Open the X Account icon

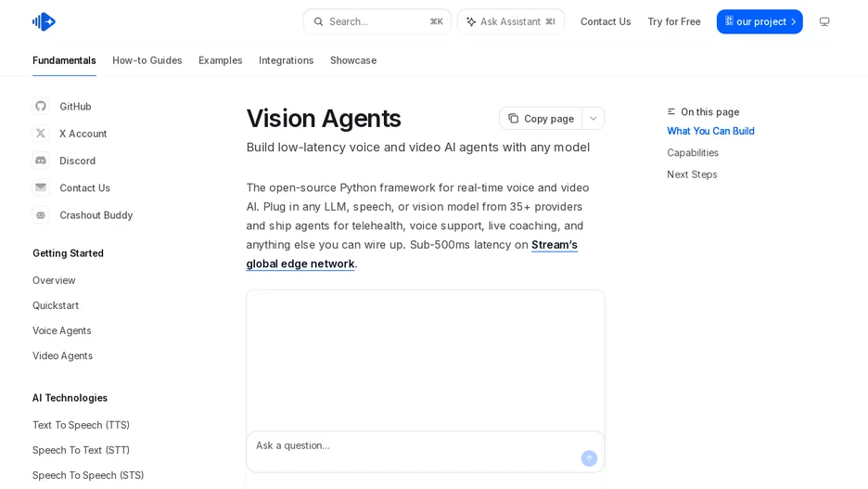point(41,134)
